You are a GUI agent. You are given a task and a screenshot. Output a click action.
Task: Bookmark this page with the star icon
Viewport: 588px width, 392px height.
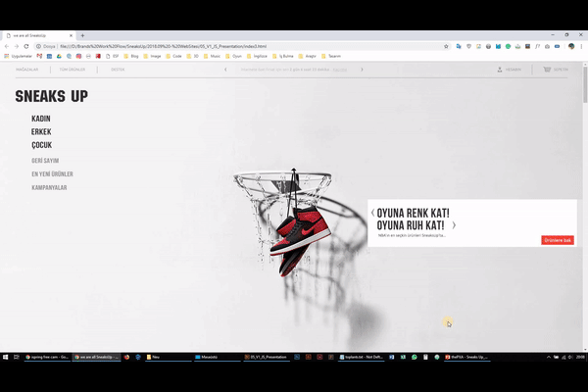coord(446,46)
